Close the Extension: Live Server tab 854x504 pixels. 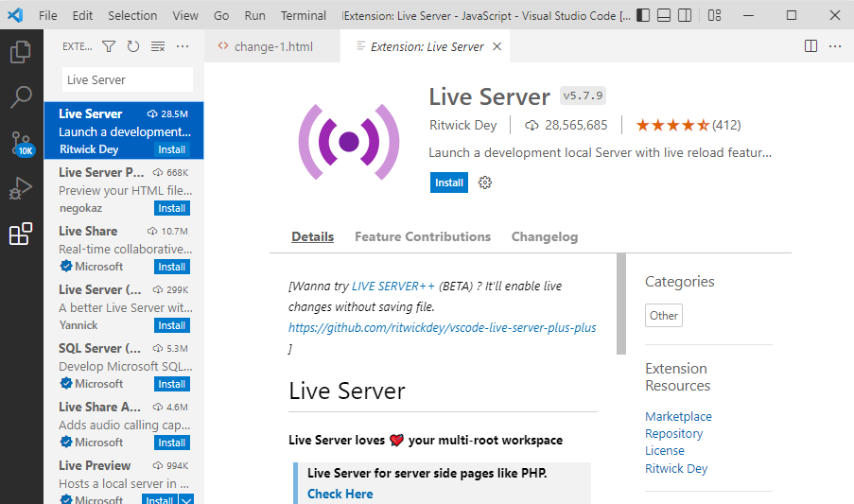[497, 47]
